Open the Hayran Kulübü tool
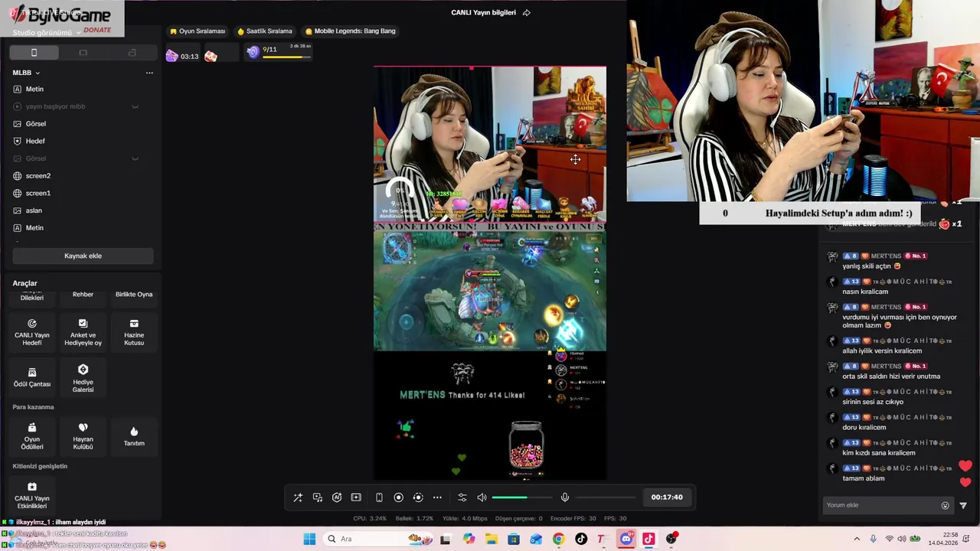Image resolution: width=980 pixels, height=551 pixels. tap(83, 436)
